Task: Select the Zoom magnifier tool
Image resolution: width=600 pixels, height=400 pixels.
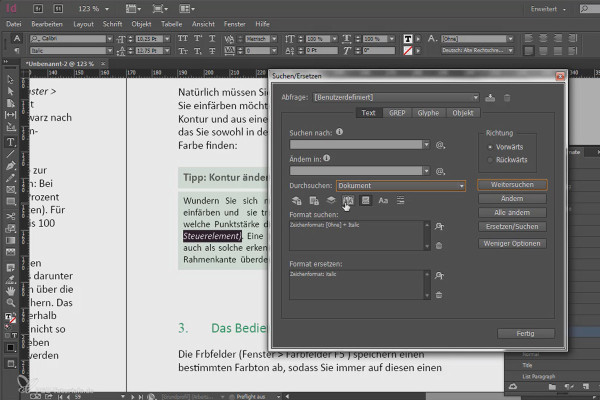Action: click(x=10, y=303)
